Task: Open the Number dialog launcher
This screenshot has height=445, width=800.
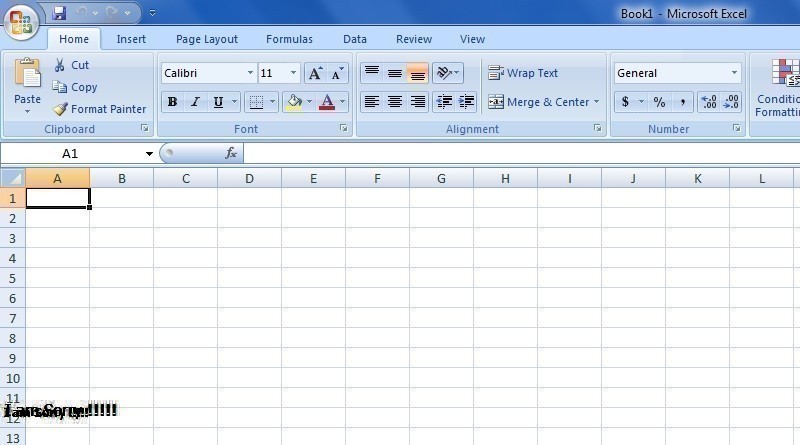Action: (736, 129)
